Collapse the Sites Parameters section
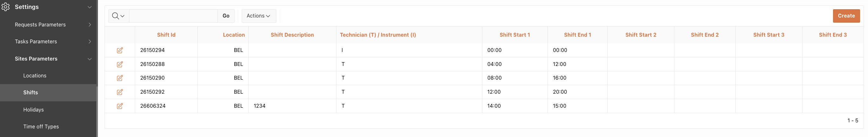The width and height of the screenshot is (868, 137). pyautogui.click(x=90, y=59)
